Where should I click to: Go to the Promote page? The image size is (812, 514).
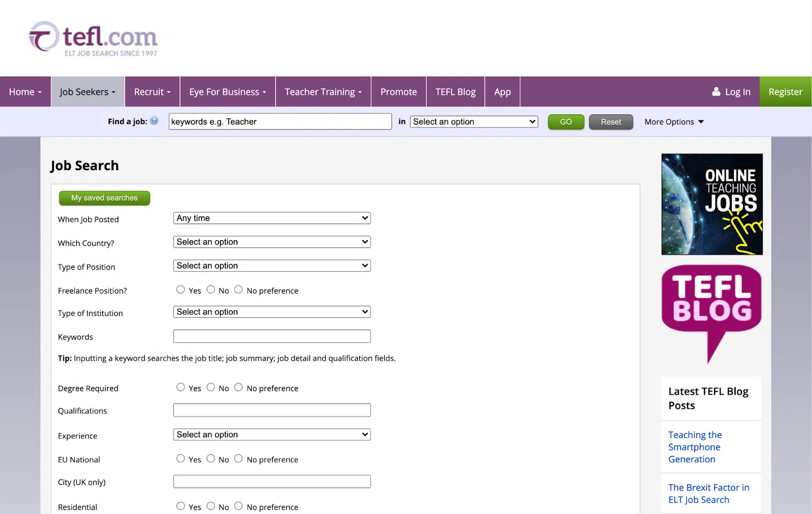(x=399, y=91)
